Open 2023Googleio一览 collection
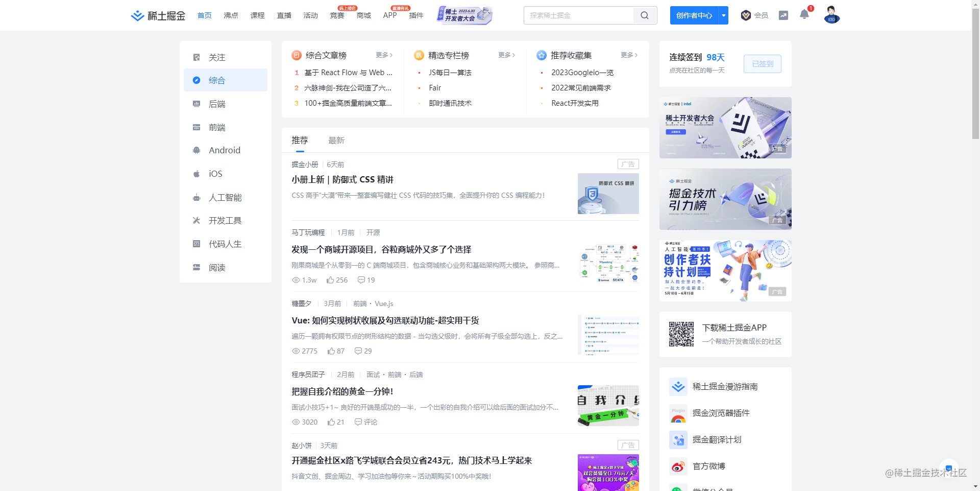 coord(582,73)
